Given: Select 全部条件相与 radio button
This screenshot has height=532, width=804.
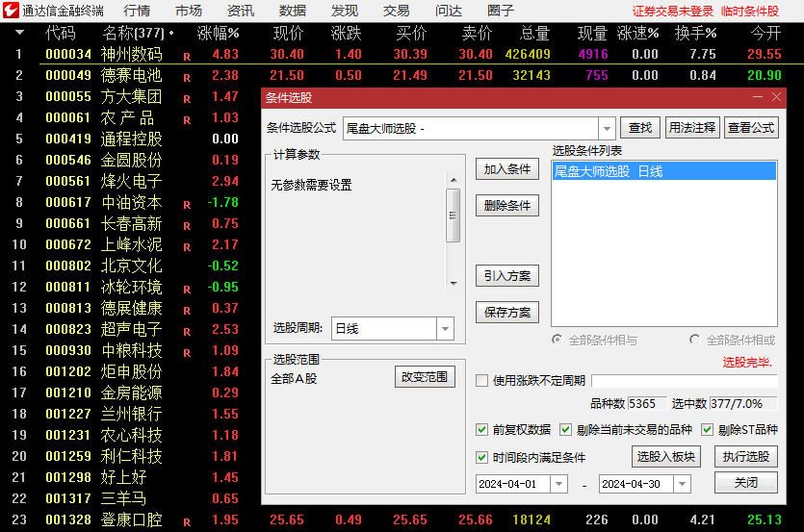Looking at the screenshot, I should pyautogui.click(x=557, y=340).
